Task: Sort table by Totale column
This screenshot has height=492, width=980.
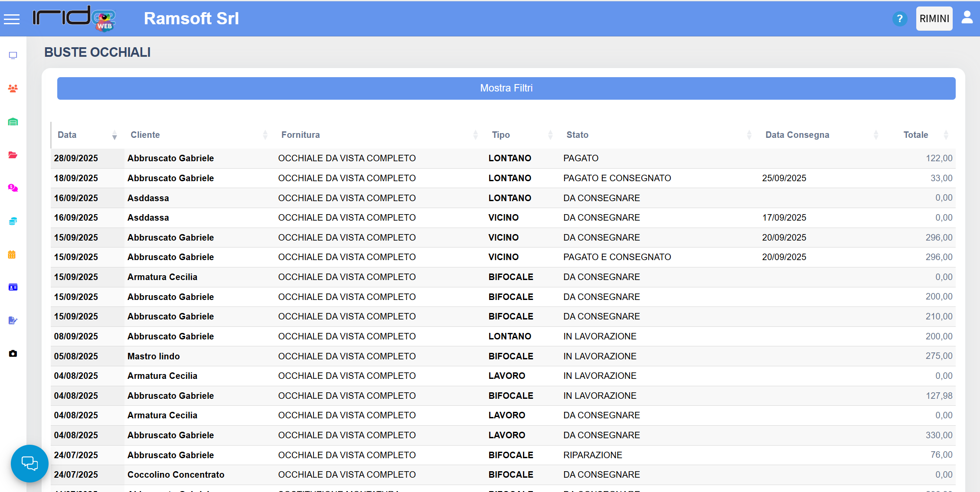Action: coord(915,135)
